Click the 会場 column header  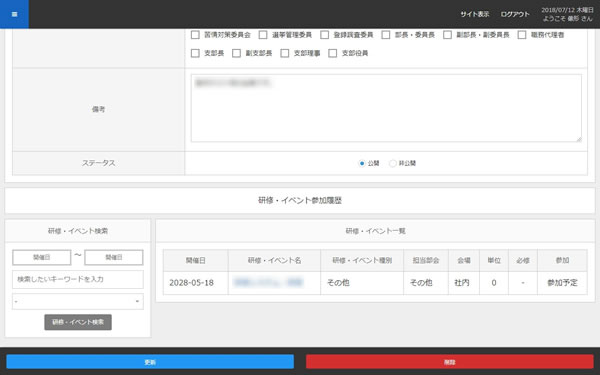(463, 261)
